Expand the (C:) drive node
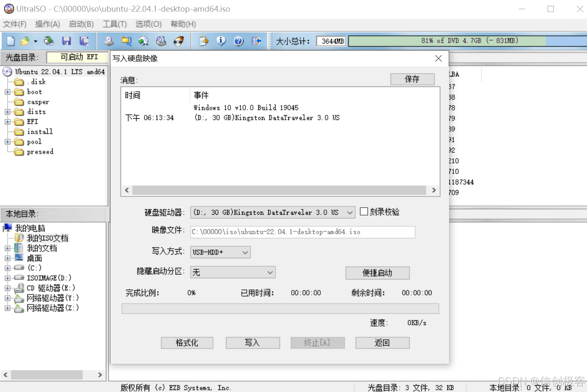The width and height of the screenshot is (587, 392). (x=7, y=268)
